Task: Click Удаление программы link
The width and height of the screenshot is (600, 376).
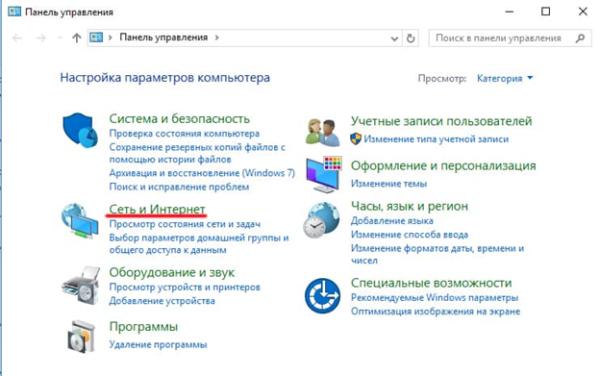Action: [158, 344]
